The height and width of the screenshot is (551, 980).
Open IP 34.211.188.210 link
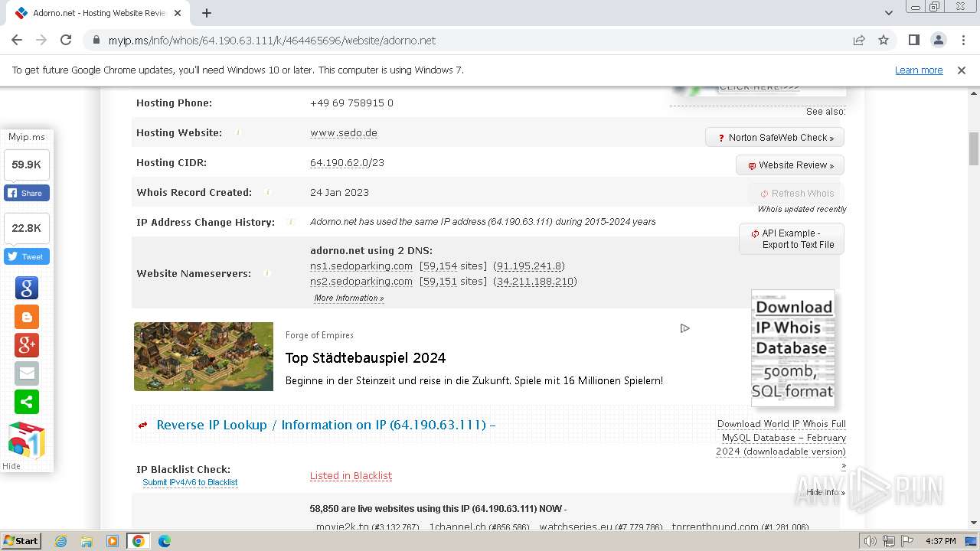pos(534,282)
